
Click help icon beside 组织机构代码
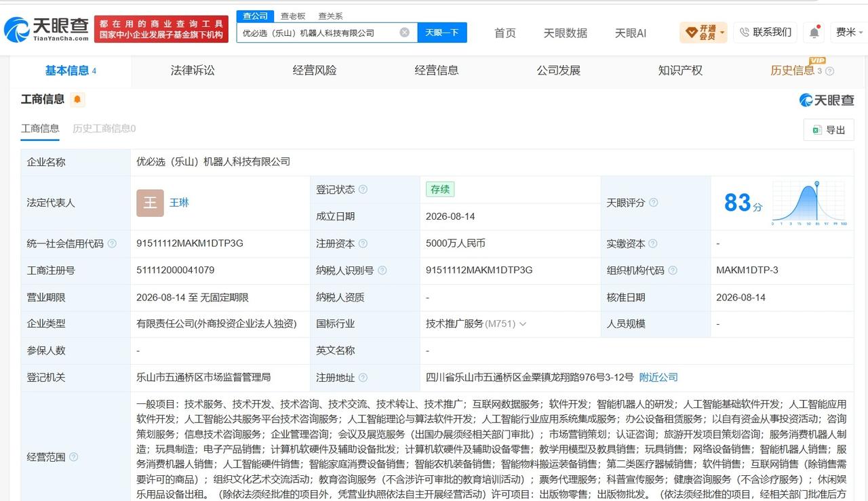(x=672, y=270)
